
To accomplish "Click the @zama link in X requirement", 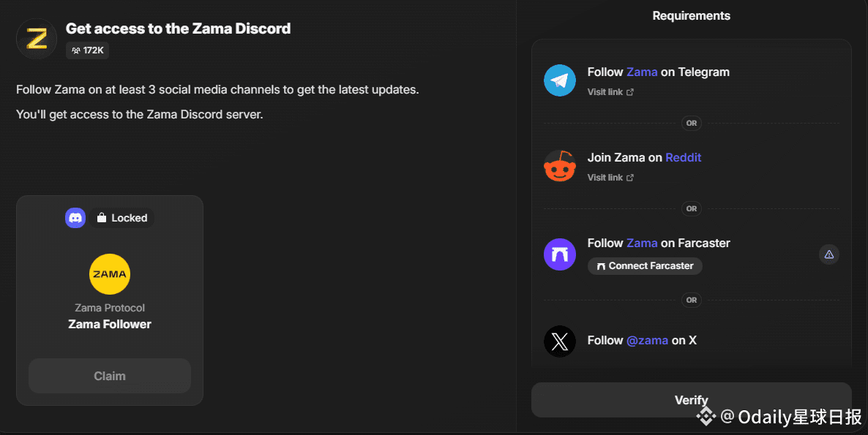I will (647, 340).
